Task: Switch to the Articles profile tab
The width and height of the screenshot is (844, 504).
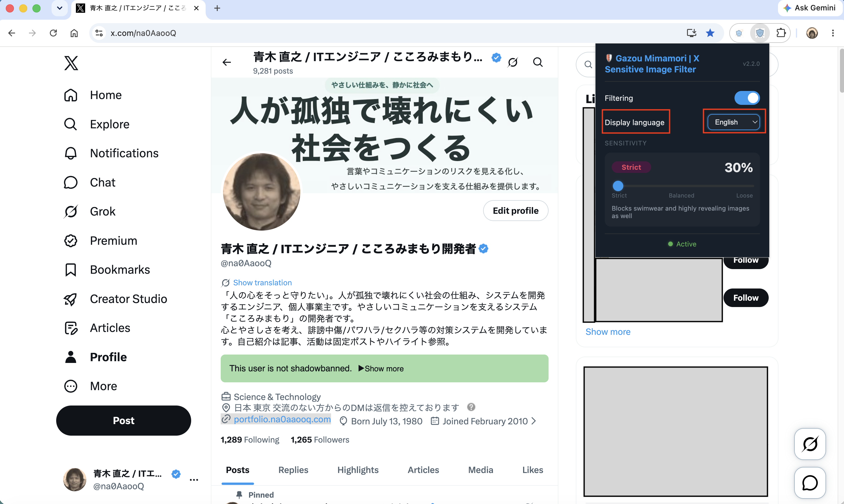Action: pyautogui.click(x=423, y=470)
